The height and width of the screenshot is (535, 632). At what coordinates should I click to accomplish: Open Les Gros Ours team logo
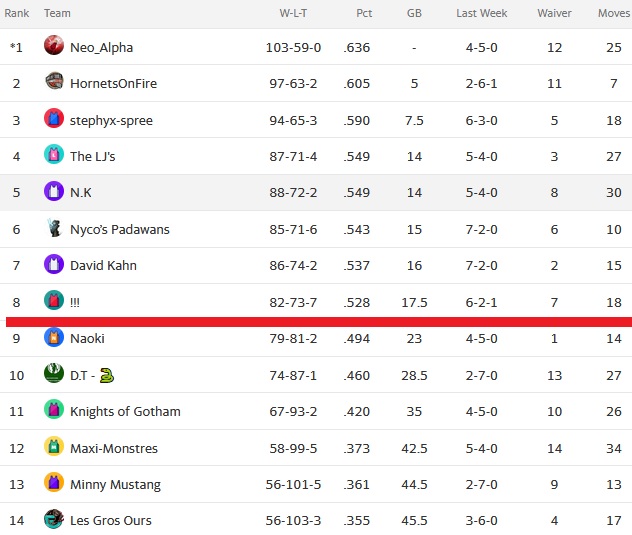click(x=54, y=518)
